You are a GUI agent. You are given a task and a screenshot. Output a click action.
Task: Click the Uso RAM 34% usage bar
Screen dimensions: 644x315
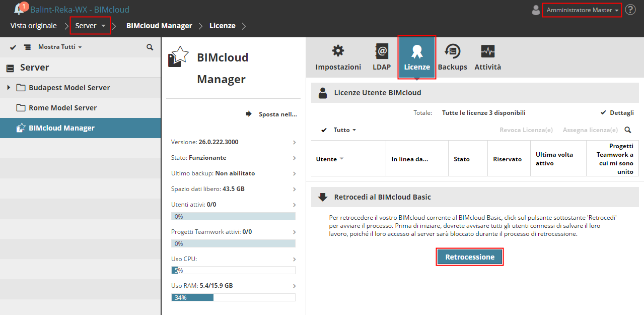point(233,297)
